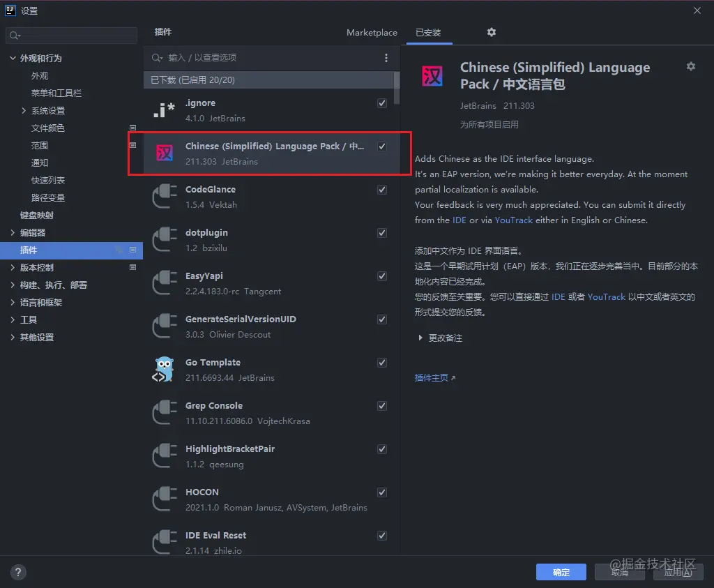Image resolution: width=714 pixels, height=588 pixels.
Task: Expand the 编辑器 tree node
Action: pyautogui.click(x=13, y=232)
